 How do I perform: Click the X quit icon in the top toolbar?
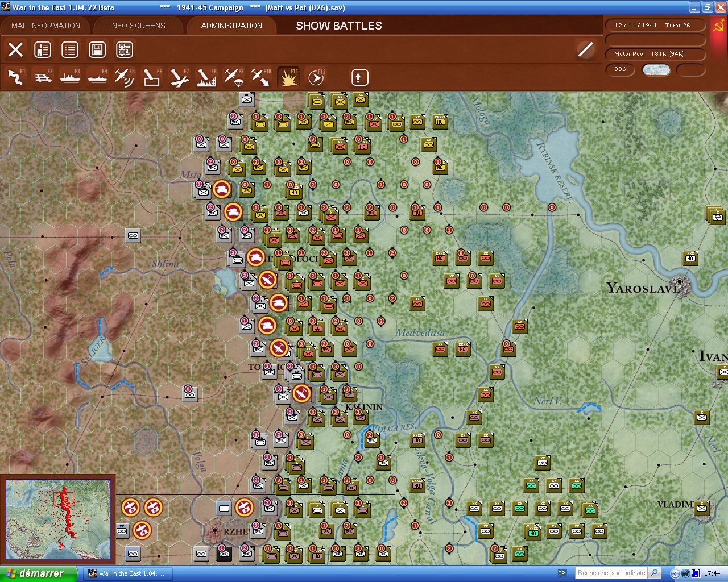[16, 49]
